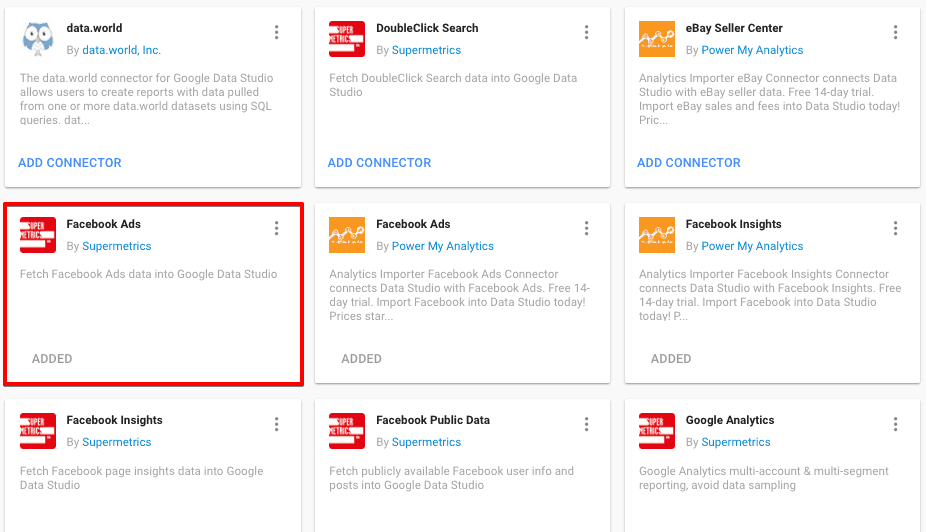
Task: Open the Supermetrics Facebook Ads more options menu
Action: tap(276, 229)
